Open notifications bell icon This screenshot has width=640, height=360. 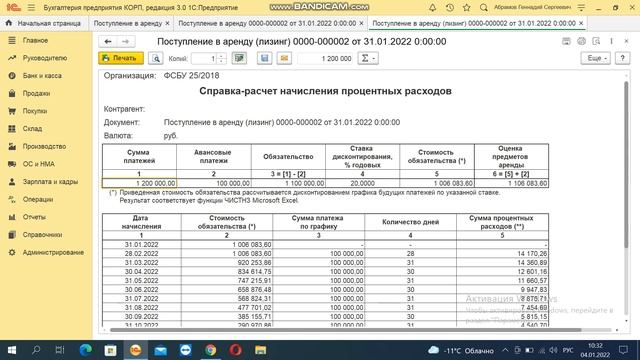coord(433,7)
